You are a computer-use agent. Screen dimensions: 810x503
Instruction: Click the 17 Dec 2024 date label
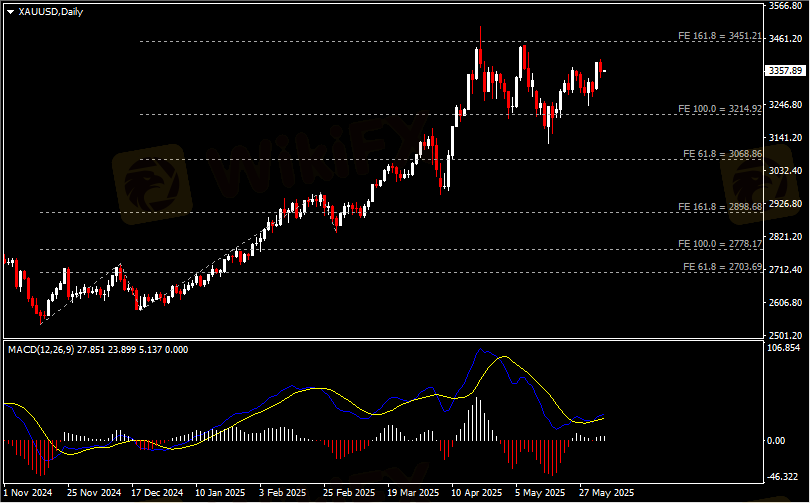(158, 493)
